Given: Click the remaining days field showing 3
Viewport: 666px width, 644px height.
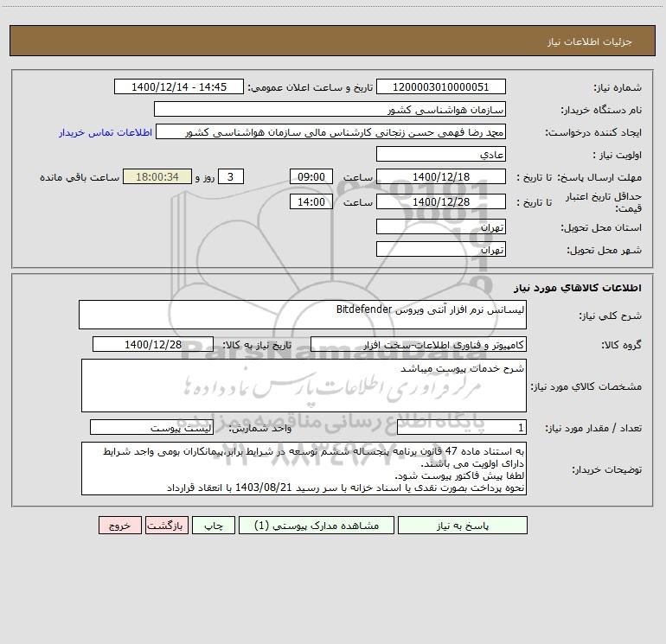Looking at the screenshot, I should coord(231,176).
